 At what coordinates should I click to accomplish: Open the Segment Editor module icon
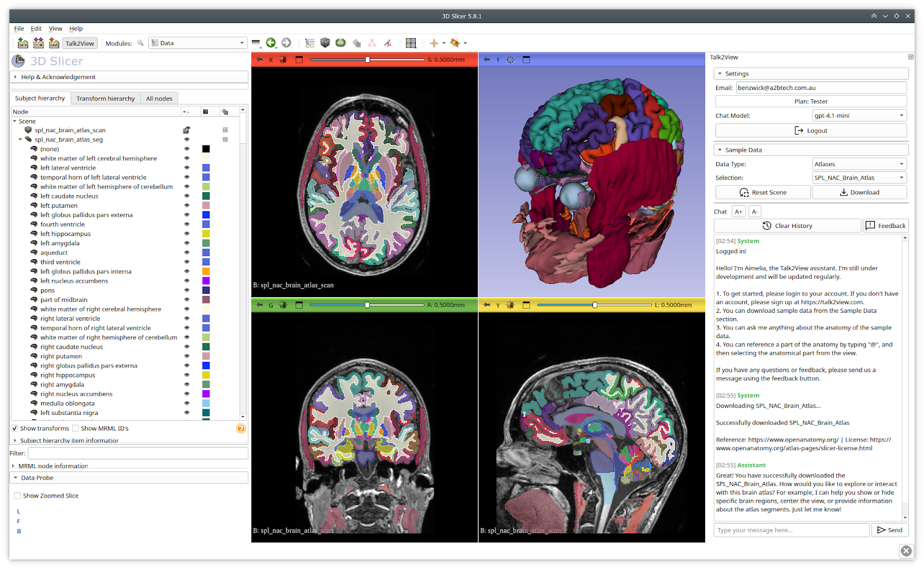388,43
